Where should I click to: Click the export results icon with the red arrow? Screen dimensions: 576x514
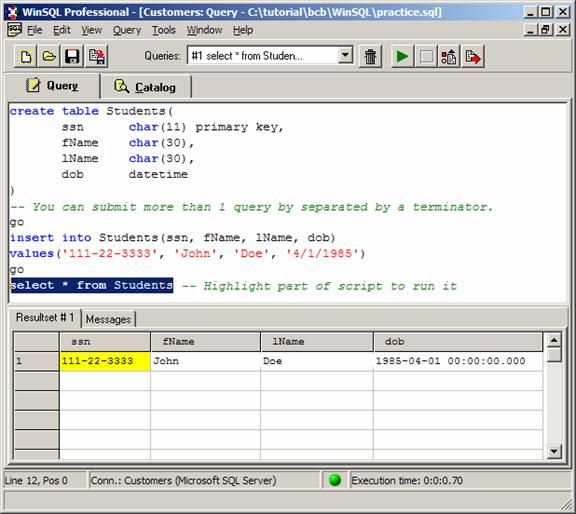coord(473,56)
